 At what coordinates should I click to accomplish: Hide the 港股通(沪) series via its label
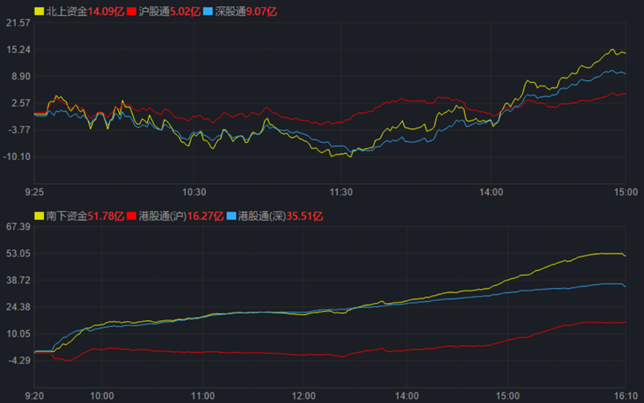163,216
